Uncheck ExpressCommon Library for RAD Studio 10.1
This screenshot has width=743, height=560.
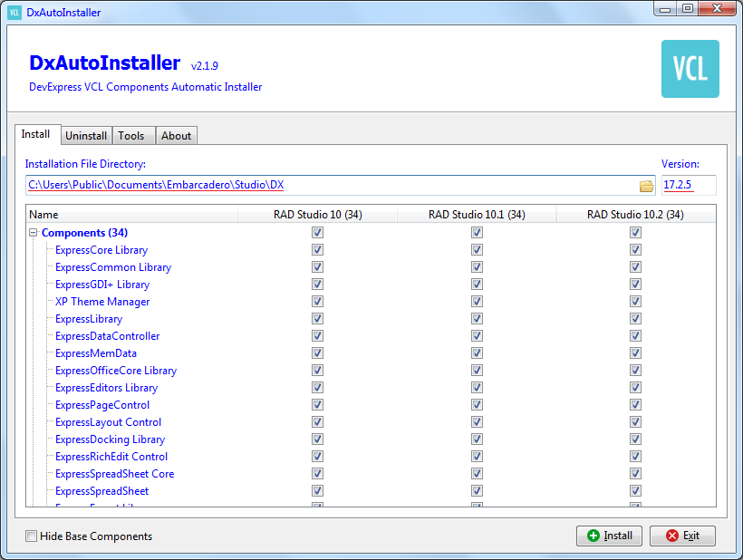477,267
